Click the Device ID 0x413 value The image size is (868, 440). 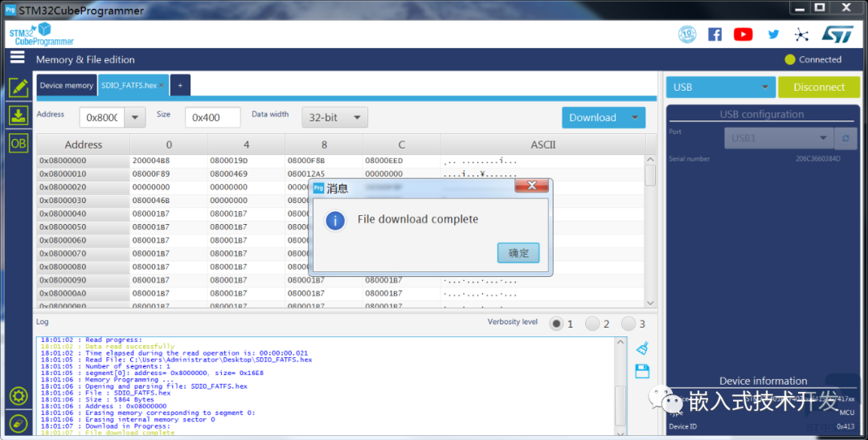coord(845,426)
